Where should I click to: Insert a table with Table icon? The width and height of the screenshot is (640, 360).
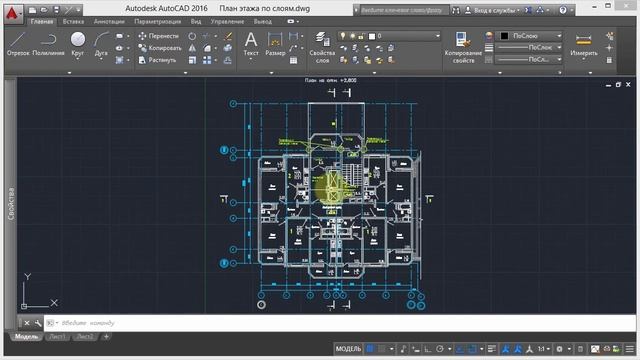point(293,60)
